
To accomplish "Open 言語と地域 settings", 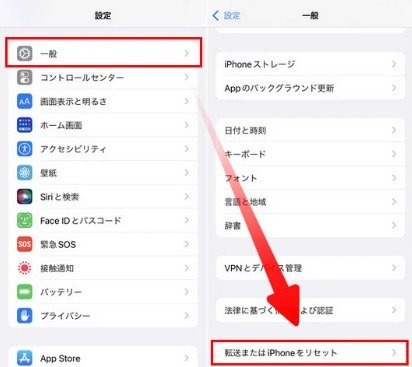I will (x=310, y=202).
